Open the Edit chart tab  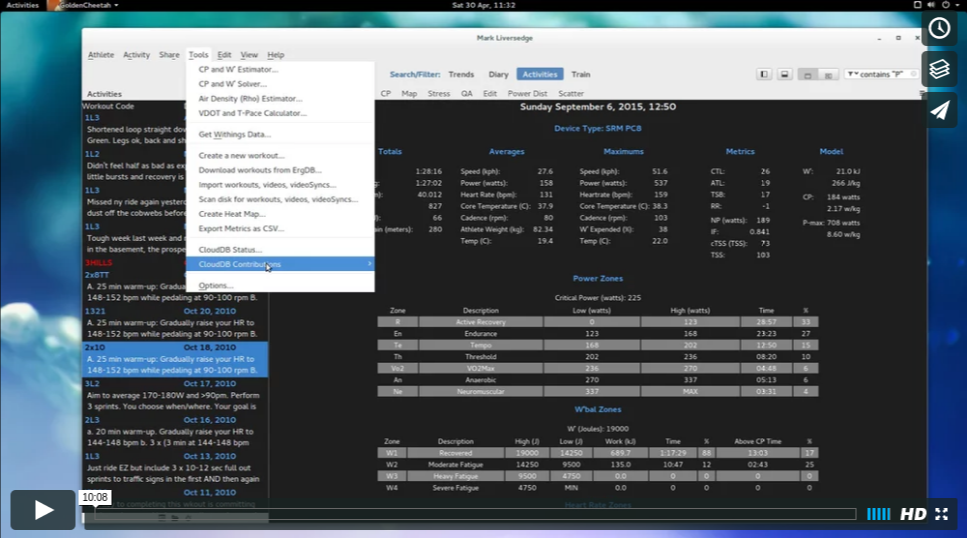[490, 94]
